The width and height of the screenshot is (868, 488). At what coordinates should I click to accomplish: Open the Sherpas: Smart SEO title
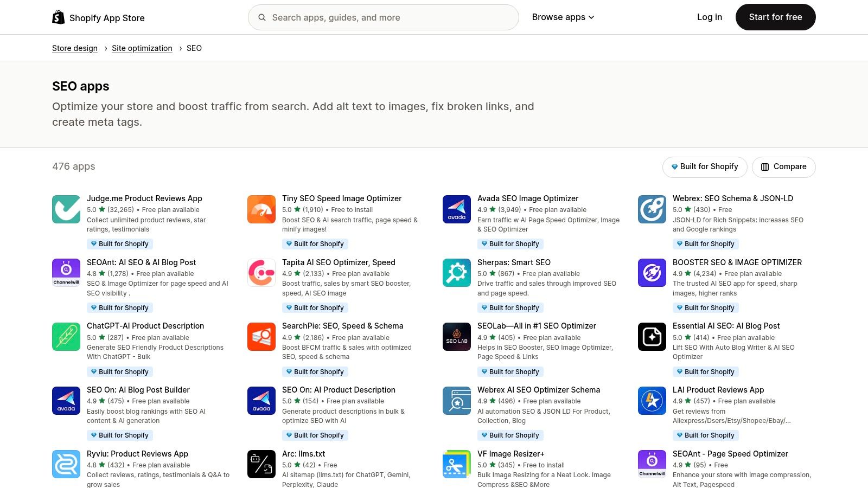coord(514,262)
